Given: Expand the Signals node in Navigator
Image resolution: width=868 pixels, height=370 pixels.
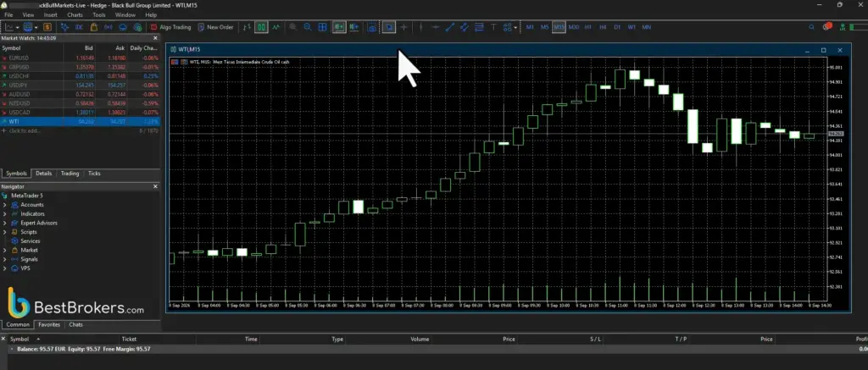Looking at the screenshot, I should pyautogui.click(x=4, y=259).
